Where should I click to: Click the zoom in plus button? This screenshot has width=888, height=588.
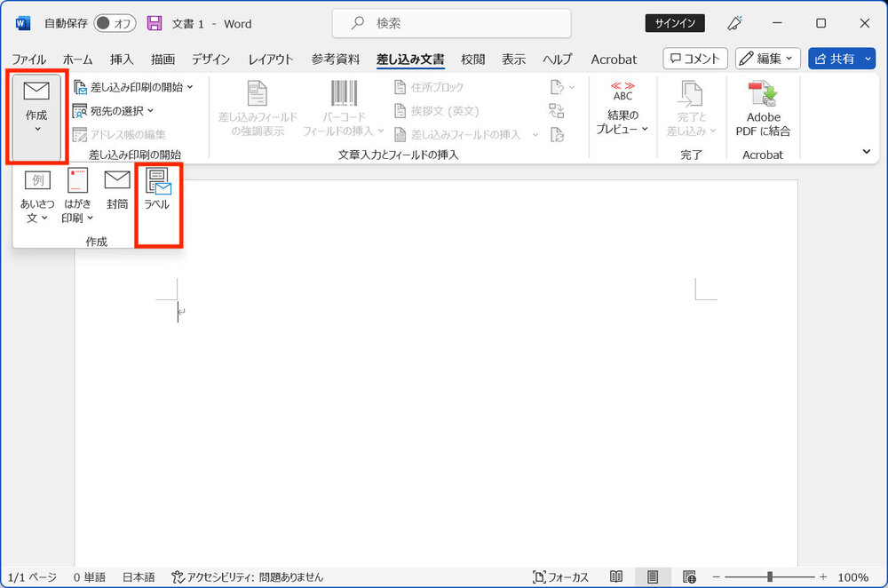(823, 577)
